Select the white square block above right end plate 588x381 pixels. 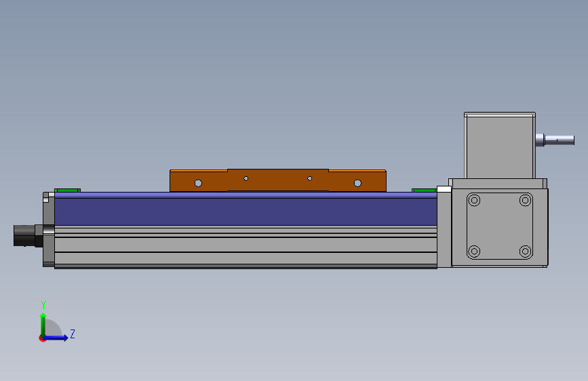444,189
